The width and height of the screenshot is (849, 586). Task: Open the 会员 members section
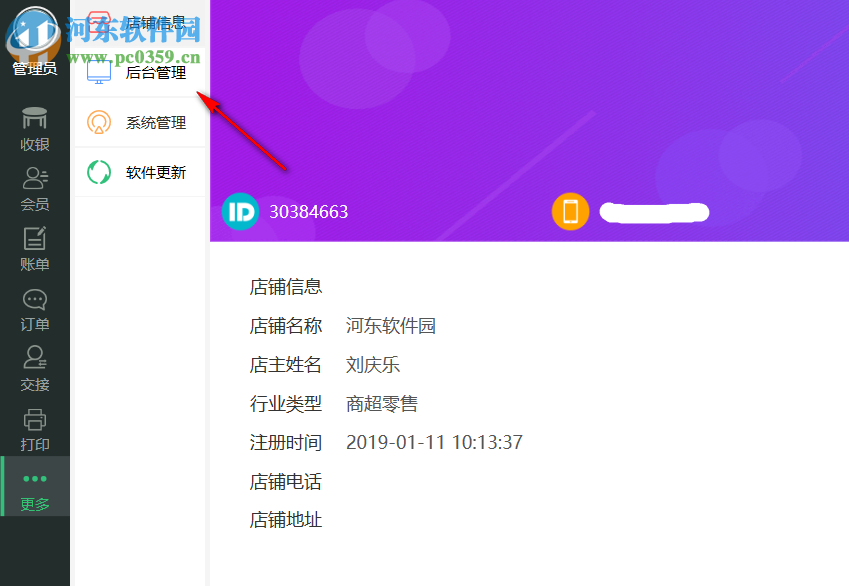pyautogui.click(x=35, y=190)
